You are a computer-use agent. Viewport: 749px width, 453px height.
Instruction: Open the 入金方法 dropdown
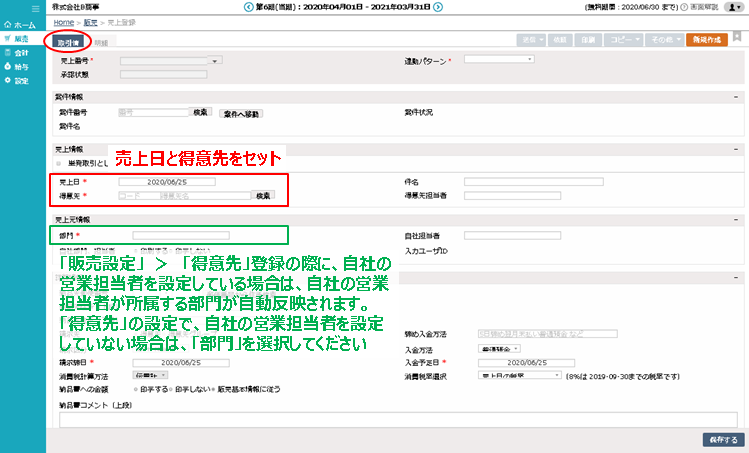[x=499, y=349]
